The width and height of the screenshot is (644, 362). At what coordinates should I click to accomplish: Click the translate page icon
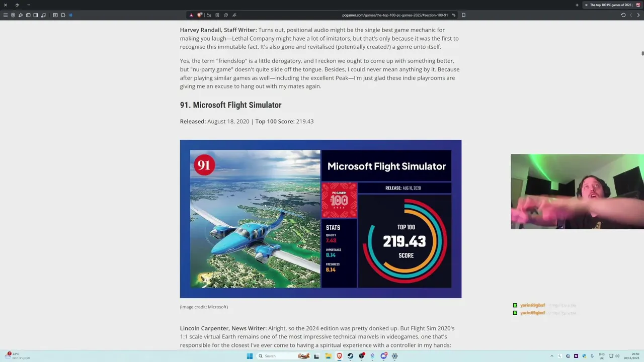[x=234, y=15]
